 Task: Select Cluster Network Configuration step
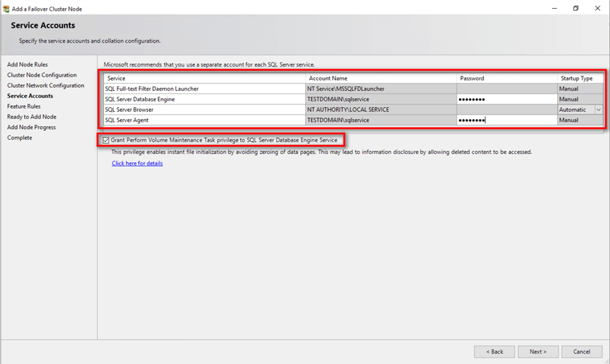[x=45, y=85]
